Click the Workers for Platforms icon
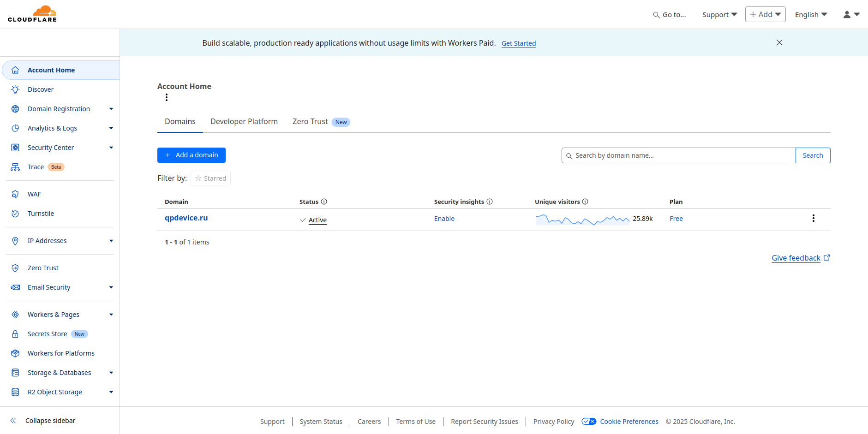 click(x=15, y=353)
